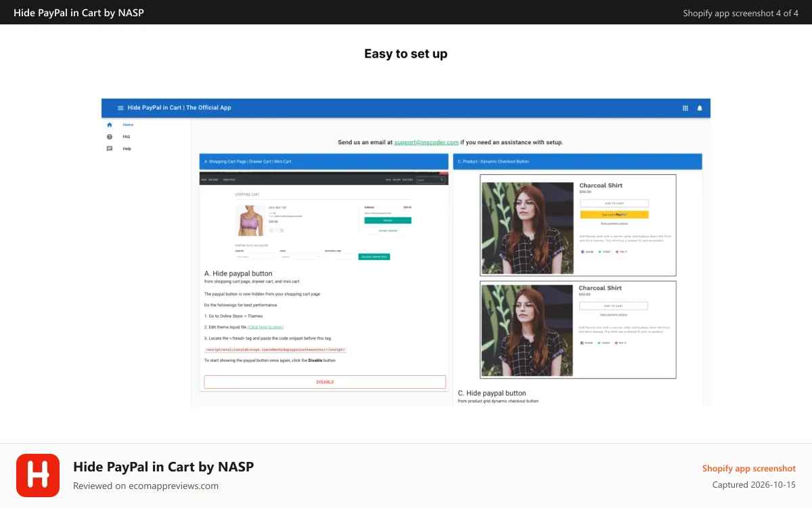The width and height of the screenshot is (812, 508).
Task: Click the 'C. Hide paypal button' heading
Action: coord(492,393)
